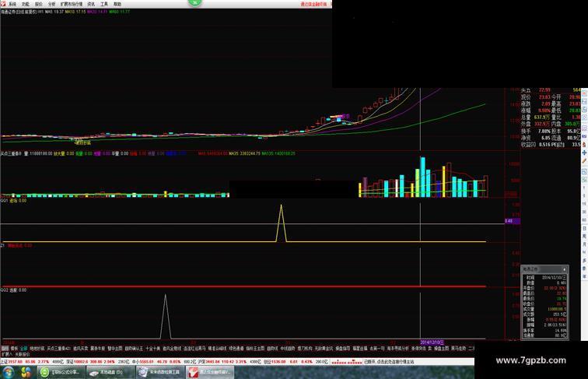
Task: Open the 功能 menu
Action: click(x=25, y=4)
